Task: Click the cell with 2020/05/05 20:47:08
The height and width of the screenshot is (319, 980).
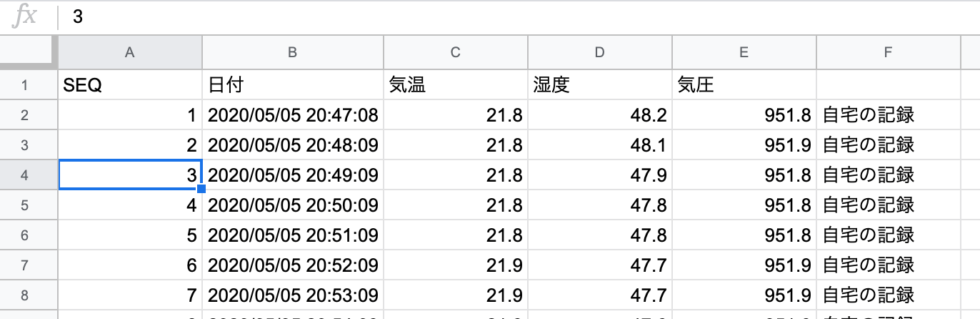Action: [292, 115]
